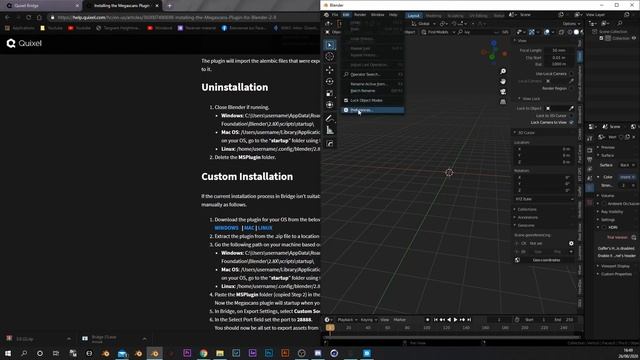The height and width of the screenshot is (360, 640).
Task: Toggle Lock to 3D Cursor checkbox
Action: [x=571, y=116]
